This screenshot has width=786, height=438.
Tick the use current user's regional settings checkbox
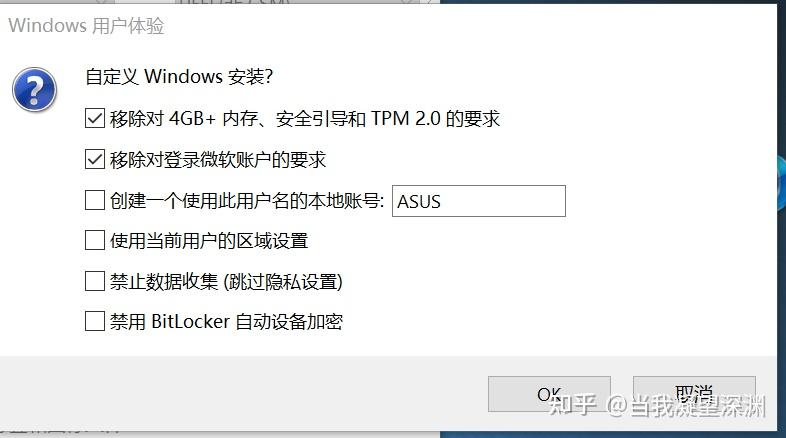[x=95, y=240]
